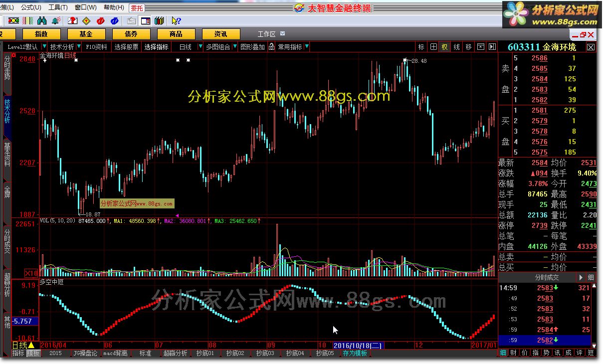Viewport: 603px width, 364px height.
Task: Click the 指数 category button
Action: pyautogui.click(x=41, y=34)
